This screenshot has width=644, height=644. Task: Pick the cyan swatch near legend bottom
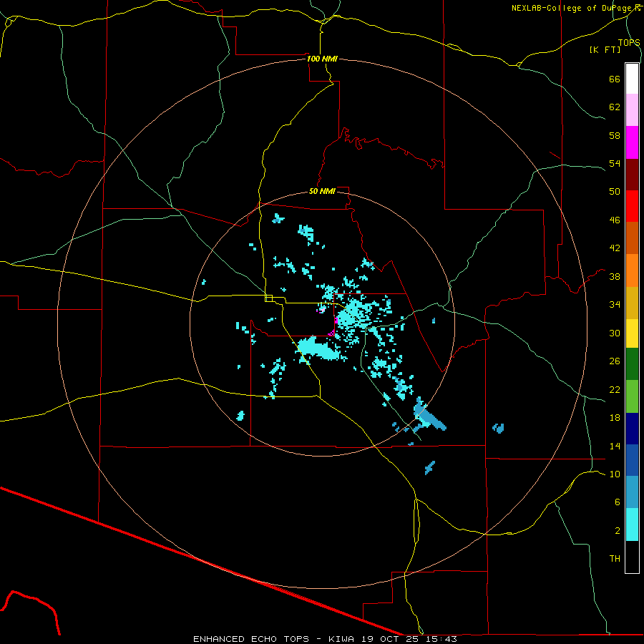[632, 525]
